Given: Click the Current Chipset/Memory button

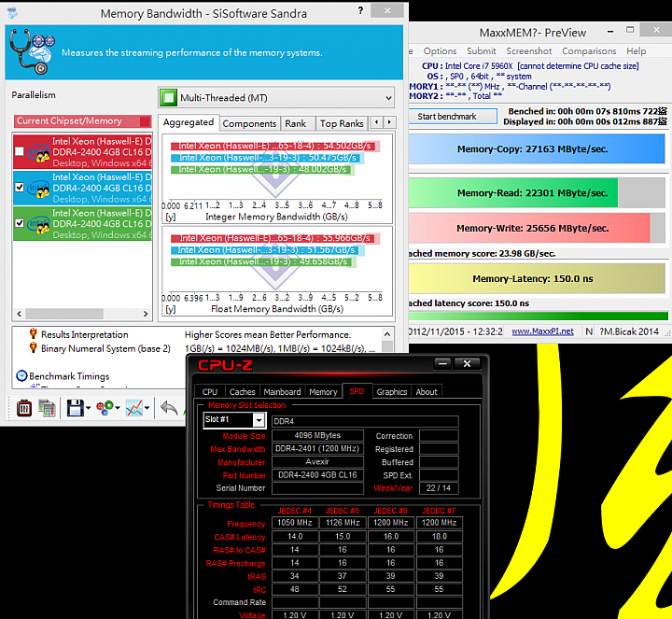Looking at the screenshot, I should coord(83,121).
